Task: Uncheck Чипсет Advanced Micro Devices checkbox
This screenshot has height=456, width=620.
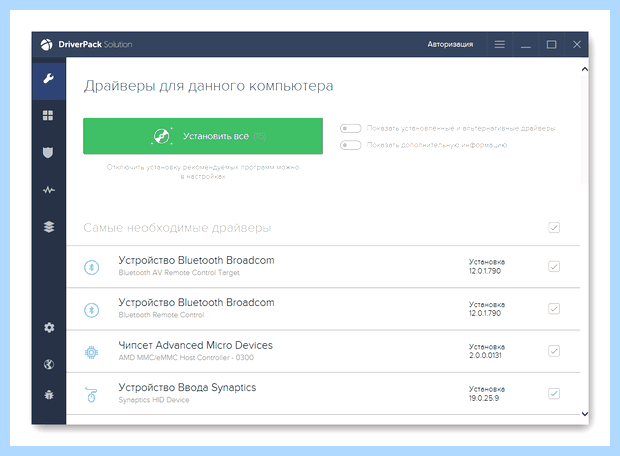Action: (x=554, y=351)
